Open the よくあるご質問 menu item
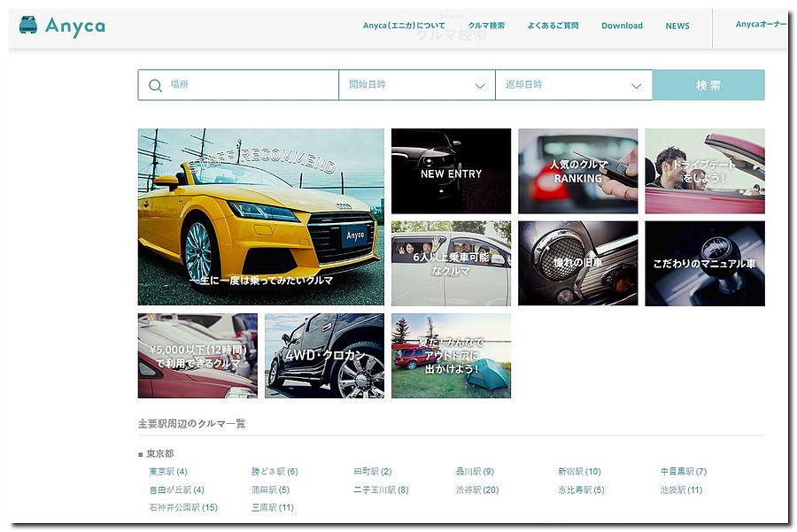The width and height of the screenshot is (797, 532). coord(553,26)
